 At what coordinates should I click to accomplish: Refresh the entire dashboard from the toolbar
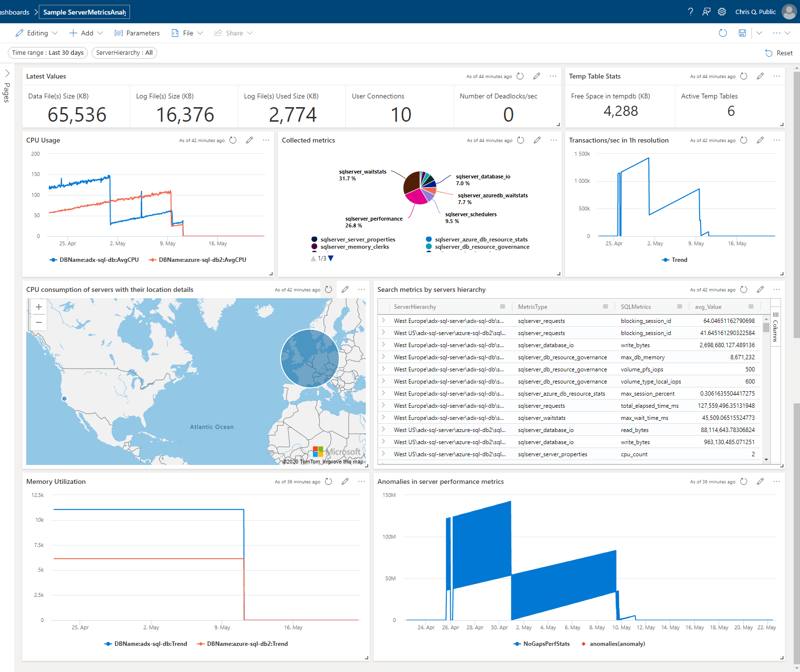pos(722,33)
